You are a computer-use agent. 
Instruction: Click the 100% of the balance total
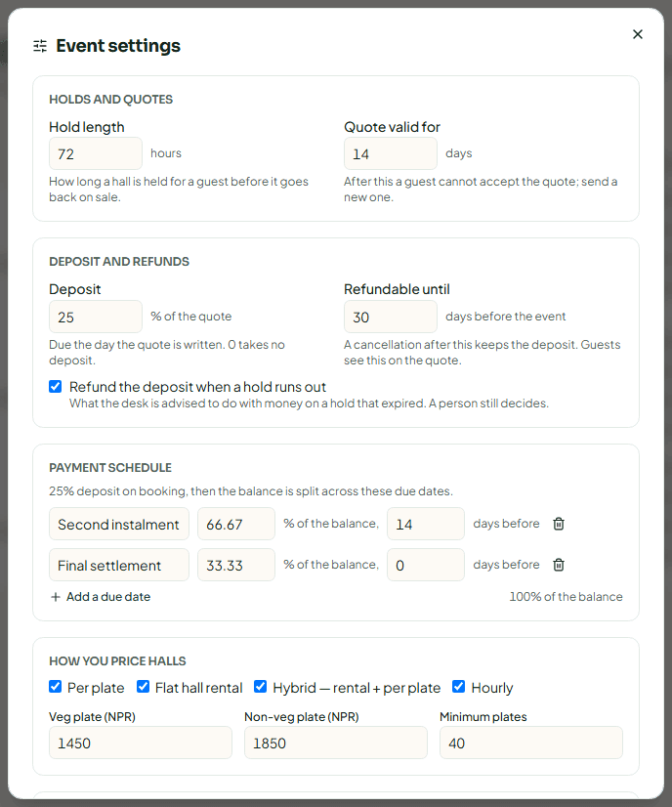coord(566,597)
